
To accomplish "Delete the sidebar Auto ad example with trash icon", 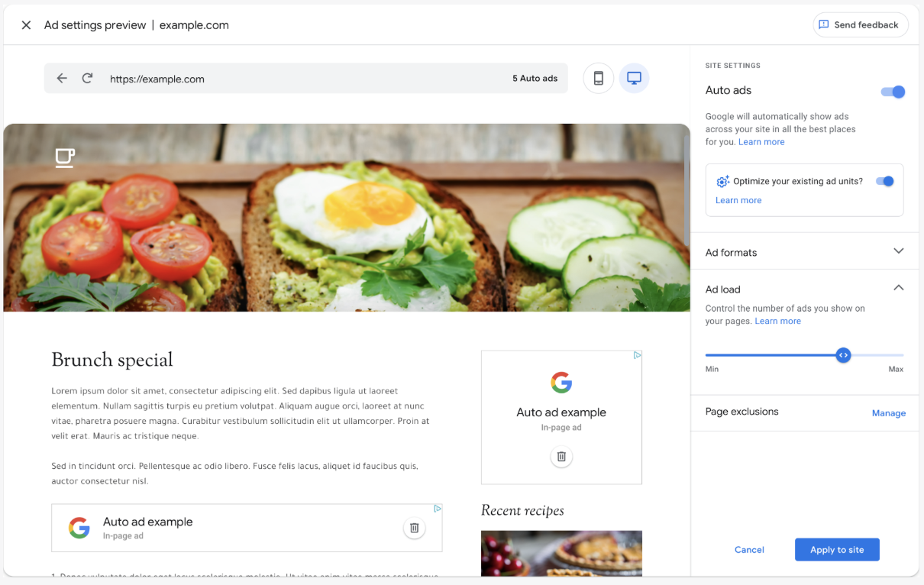I will click(x=561, y=456).
